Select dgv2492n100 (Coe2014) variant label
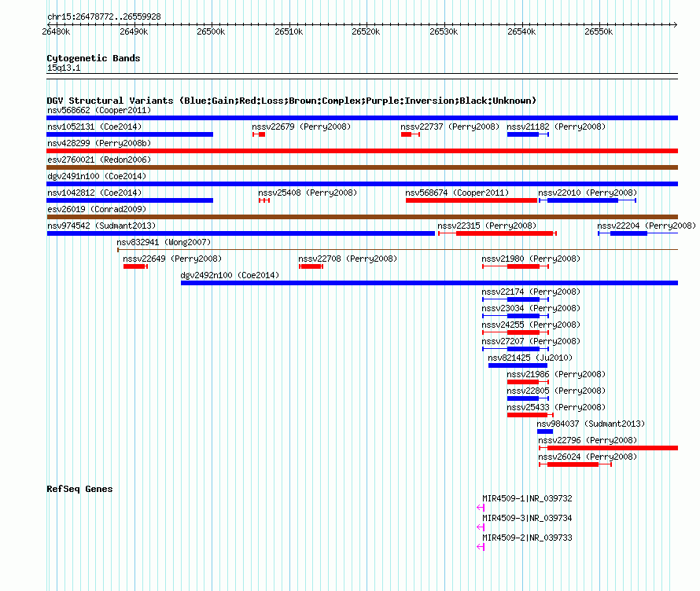The width and height of the screenshot is (700, 591). click(230, 275)
